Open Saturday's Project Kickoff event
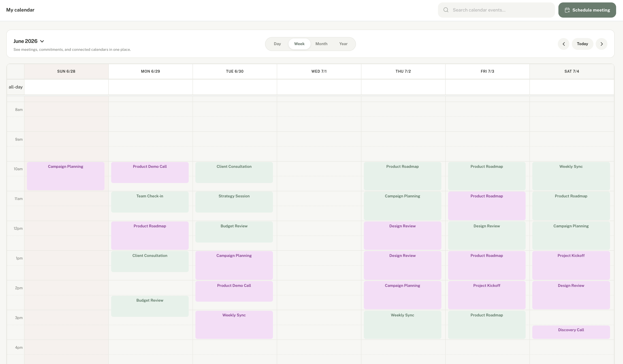This screenshot has height=364, width=623. click(x=571, y=265)
